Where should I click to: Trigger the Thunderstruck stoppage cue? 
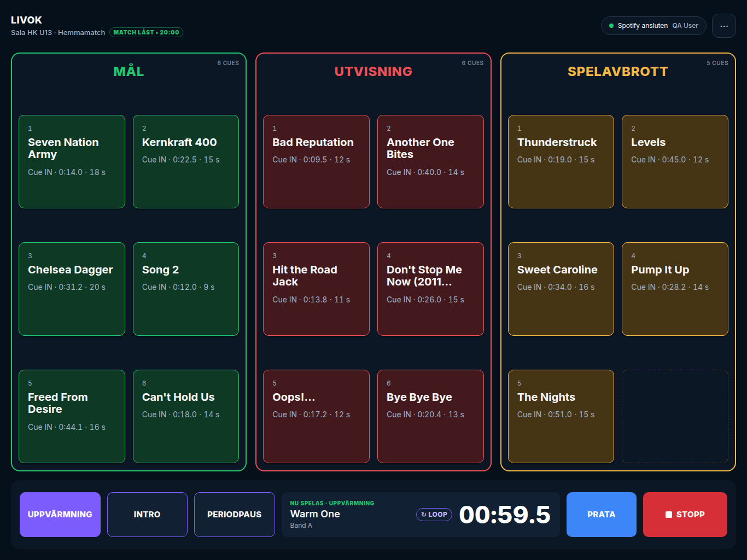pos(561,162)
